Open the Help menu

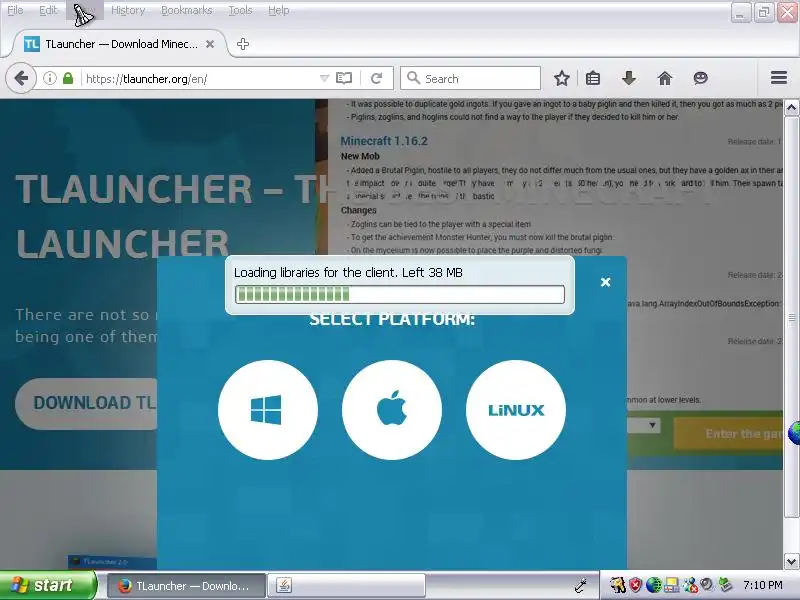279,10
